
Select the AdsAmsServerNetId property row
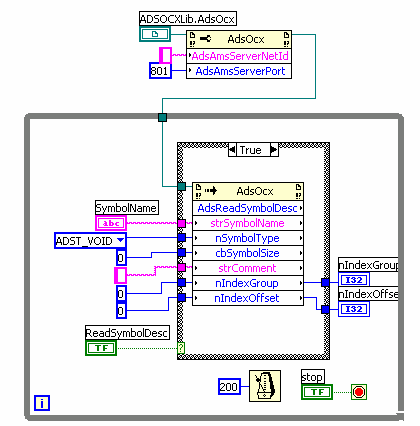(239, 56)
